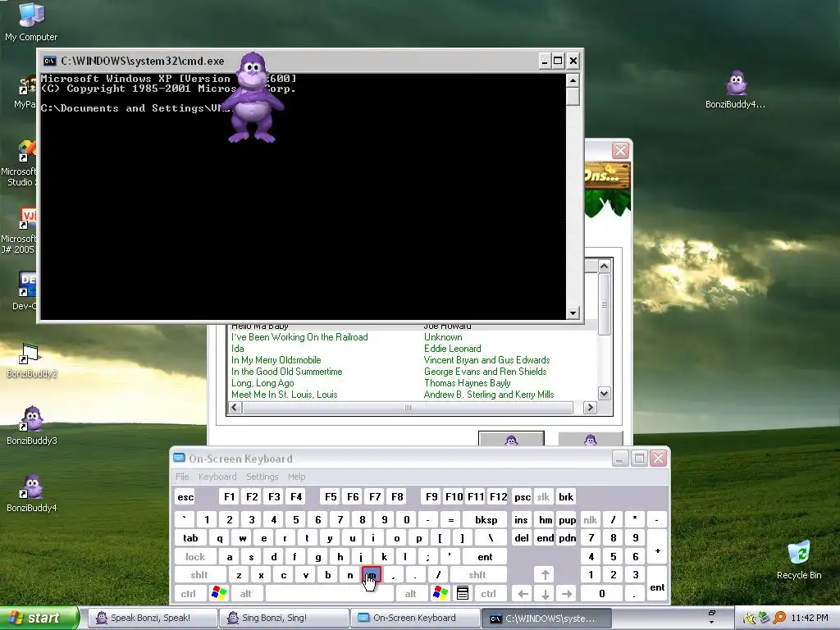840x630 pixels.
Task: Click the left arrow key on keyboard
Action: 523,594
